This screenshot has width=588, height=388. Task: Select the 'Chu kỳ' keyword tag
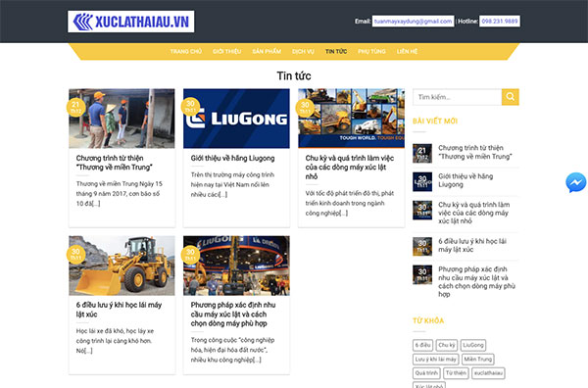tap(447, 345)
